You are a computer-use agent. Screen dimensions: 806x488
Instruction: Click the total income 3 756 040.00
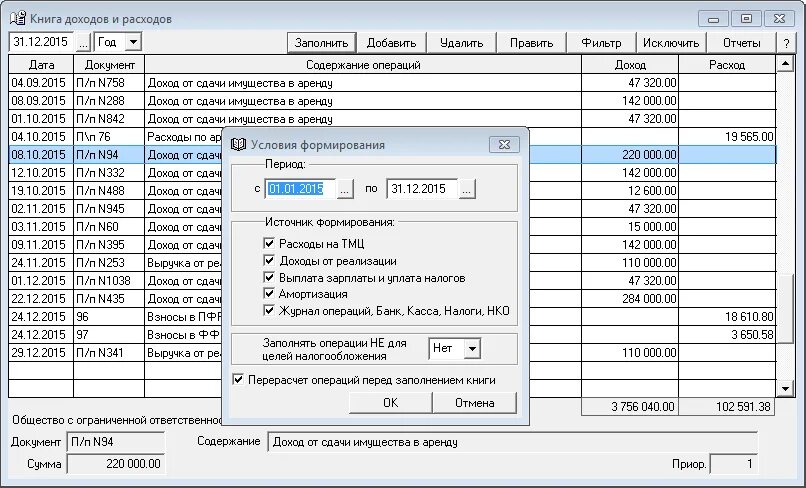tap(630, 407)
